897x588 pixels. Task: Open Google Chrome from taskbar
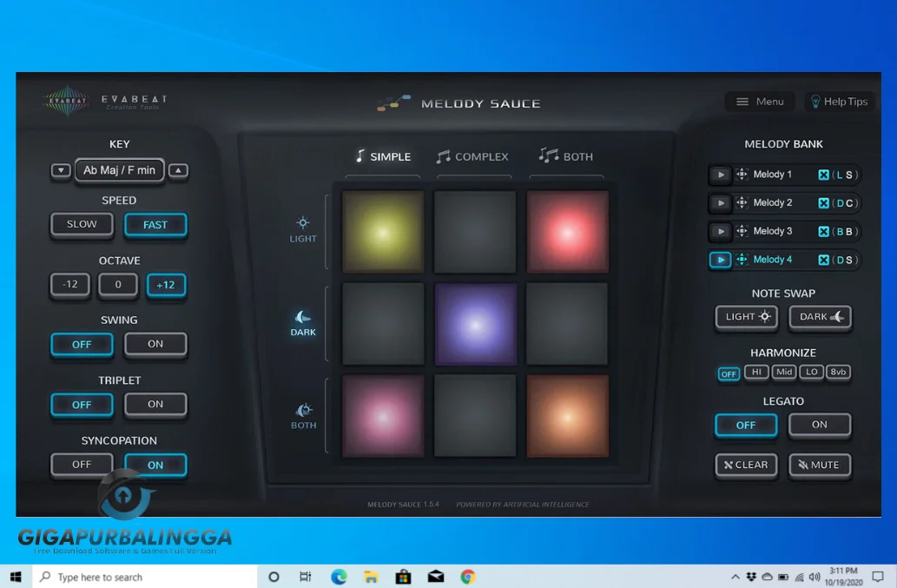pyautogui.click(x=468, y=577)
